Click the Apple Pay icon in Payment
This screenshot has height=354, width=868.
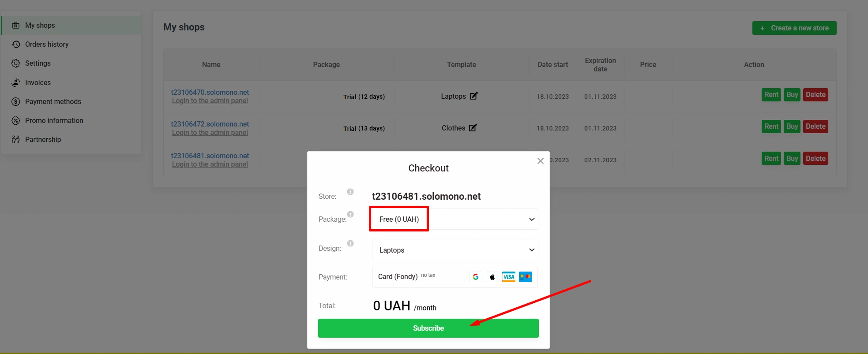pyautogui.click(x=492, y=277)
